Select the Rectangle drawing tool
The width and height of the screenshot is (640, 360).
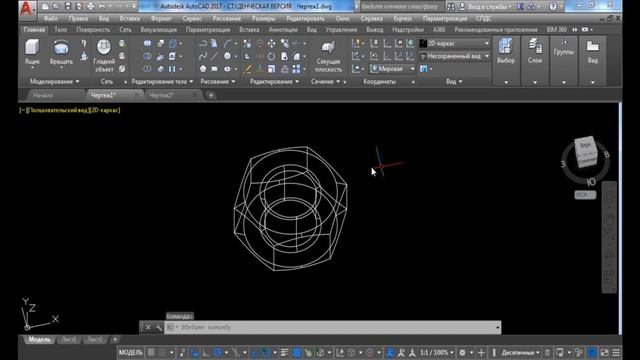pyautogui.click(x=214, y=69)
